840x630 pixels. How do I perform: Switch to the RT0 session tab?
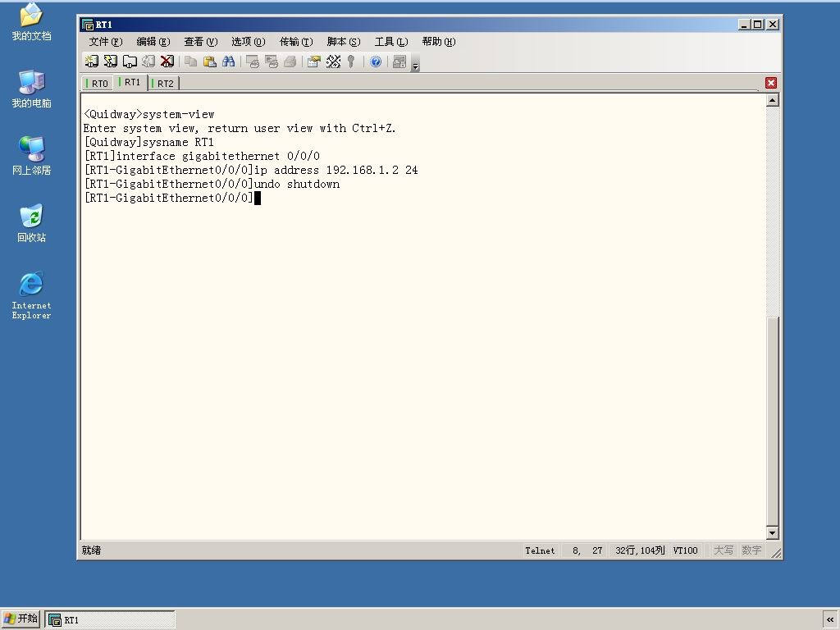pyautogui.click(x=97, y=84)
